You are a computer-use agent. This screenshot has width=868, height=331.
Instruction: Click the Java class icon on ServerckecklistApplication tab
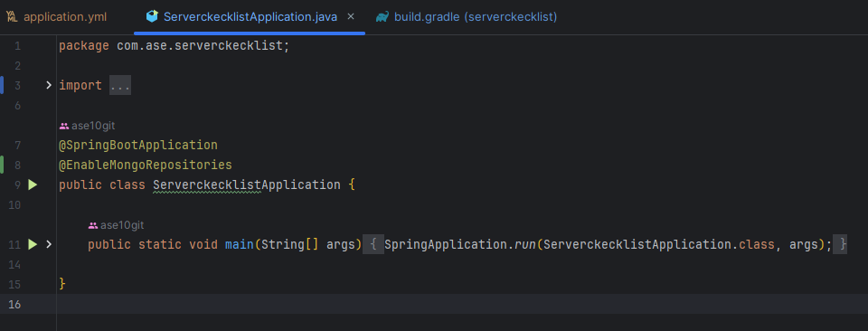click(x=152, y=17)
